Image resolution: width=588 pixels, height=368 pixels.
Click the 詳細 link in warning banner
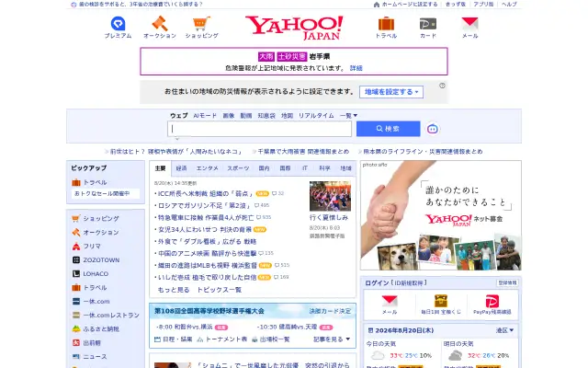[x=356, y=68]
